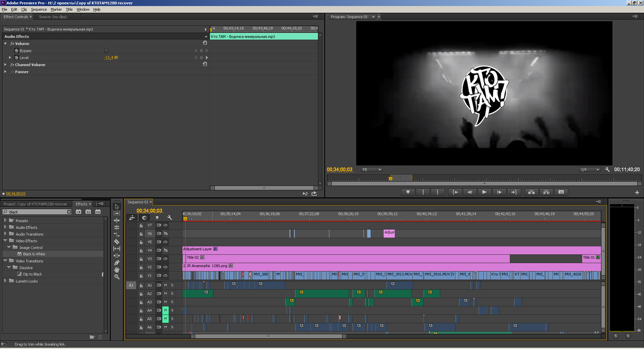644x349 pixels.
Task: Select the Rolling Edit tool
Action: click(116, 228)
